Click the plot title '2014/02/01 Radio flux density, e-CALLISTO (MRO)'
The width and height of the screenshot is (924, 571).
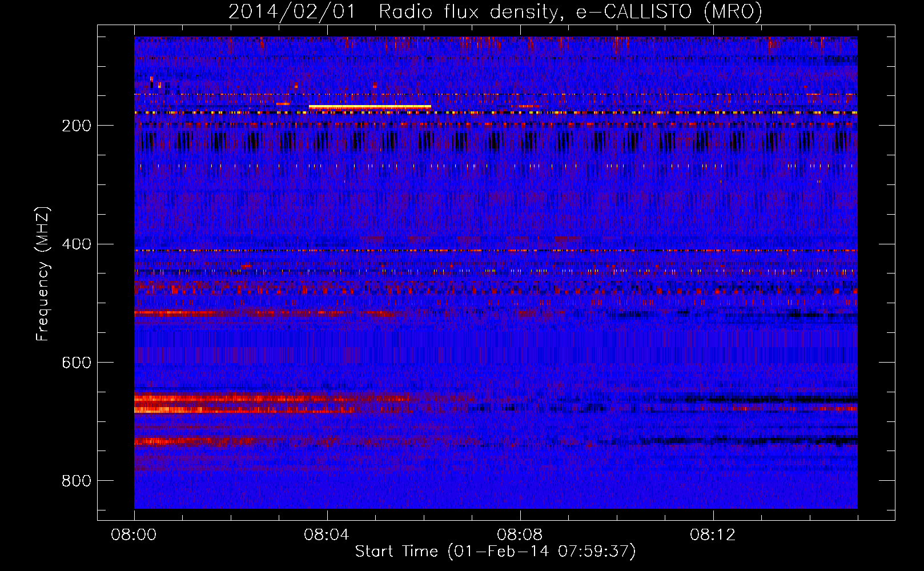pos(495,12)
